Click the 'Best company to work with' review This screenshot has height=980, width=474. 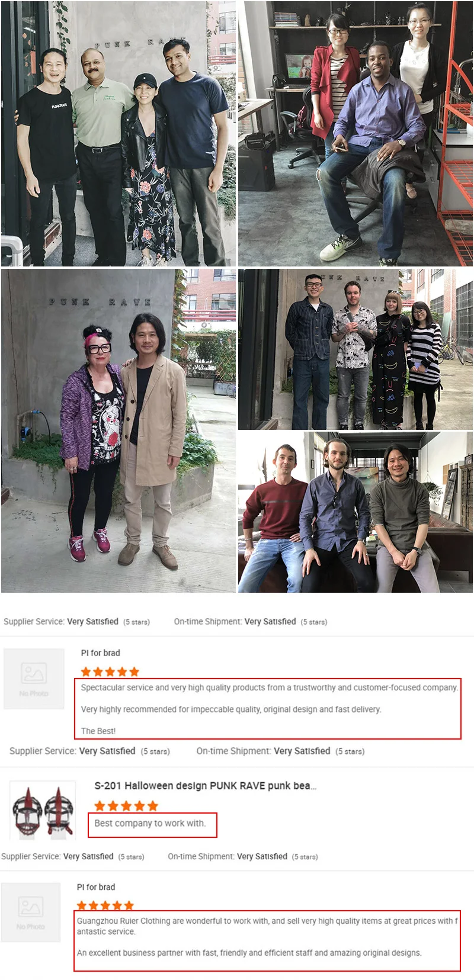click(150, 823)
